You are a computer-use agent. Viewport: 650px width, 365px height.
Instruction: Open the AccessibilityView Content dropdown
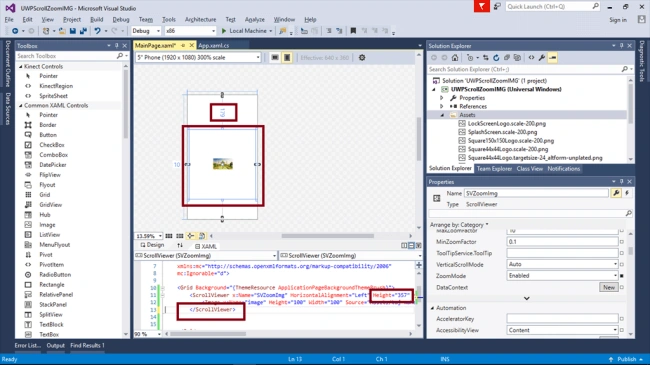pos(562,330)
